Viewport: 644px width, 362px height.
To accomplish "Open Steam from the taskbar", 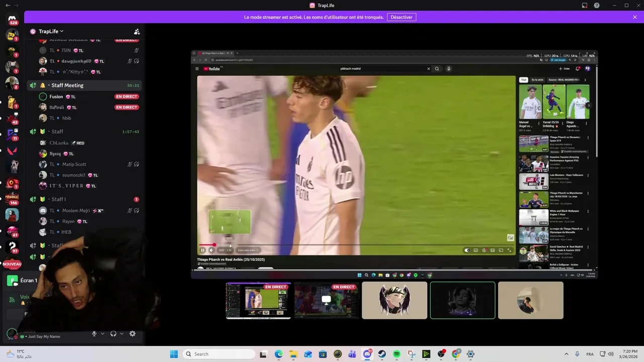I will [382, 354].
